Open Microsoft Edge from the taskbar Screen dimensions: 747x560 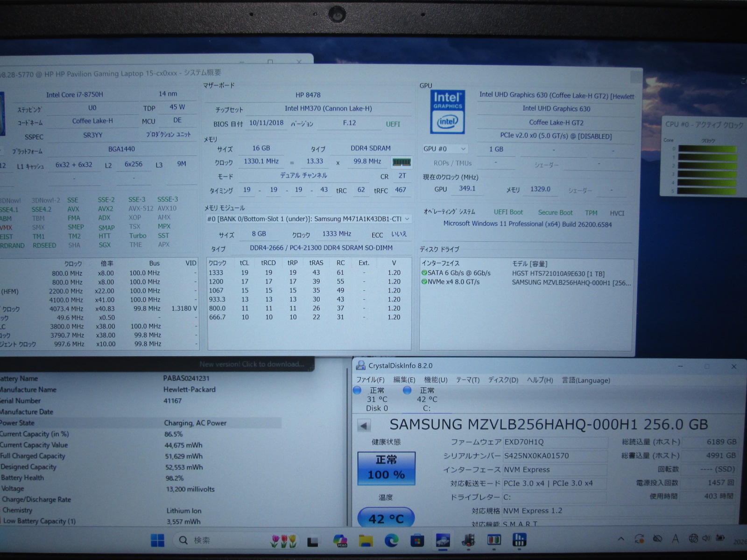click(391, 540)
